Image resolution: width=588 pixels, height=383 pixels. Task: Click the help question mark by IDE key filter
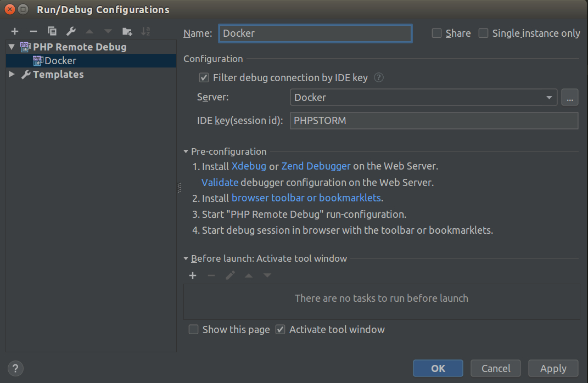pos(378,78)
